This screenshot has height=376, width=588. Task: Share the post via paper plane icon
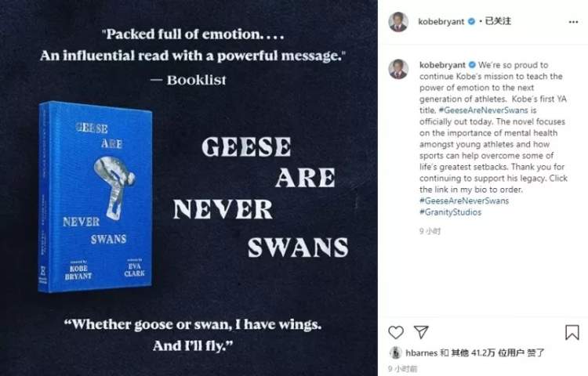(421, 332)
